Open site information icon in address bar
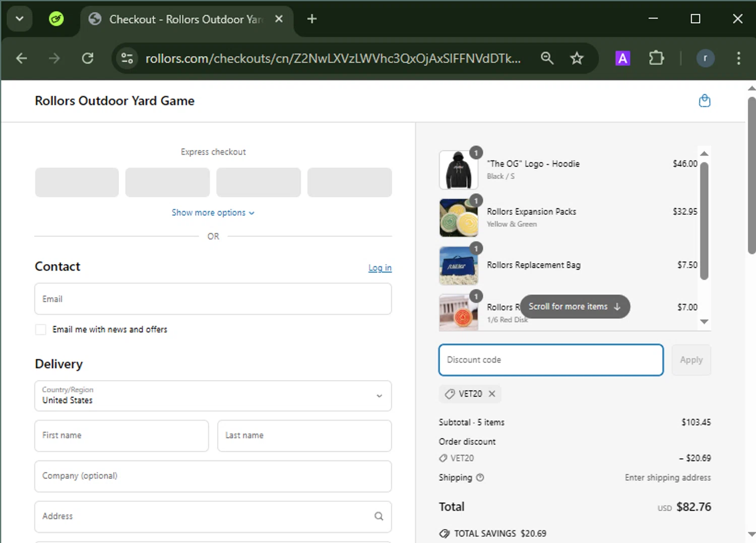 coord(127,58)
